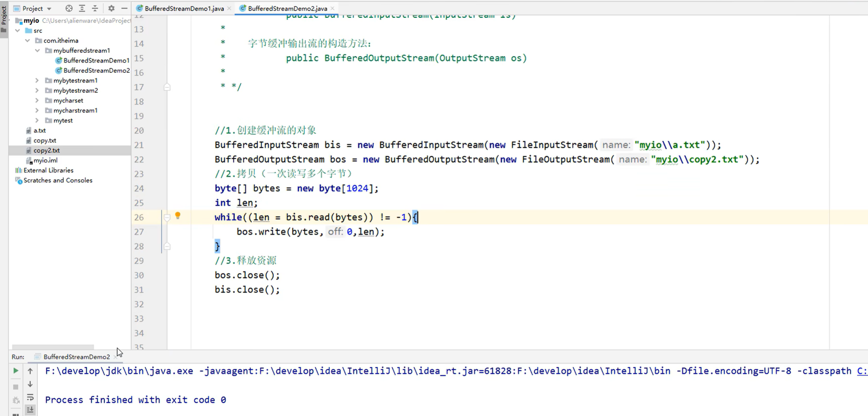Open the Project view dropdown arrow

point(50,8)
